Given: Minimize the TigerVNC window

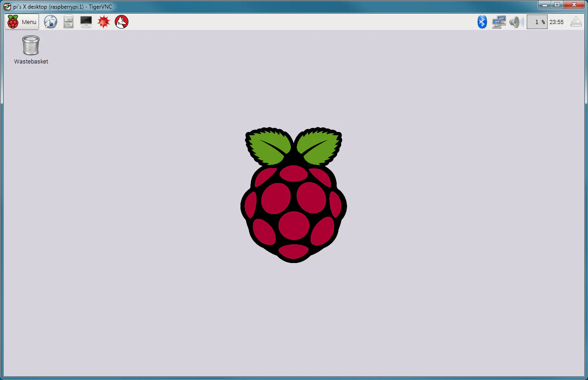Looking at the screenshot, I should [544, 5].
